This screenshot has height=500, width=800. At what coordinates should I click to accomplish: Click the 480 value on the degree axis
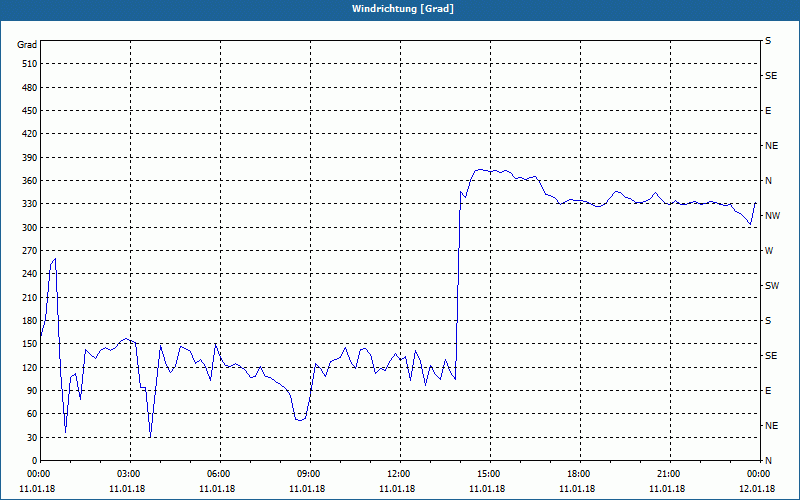click(x=30, y=87)
